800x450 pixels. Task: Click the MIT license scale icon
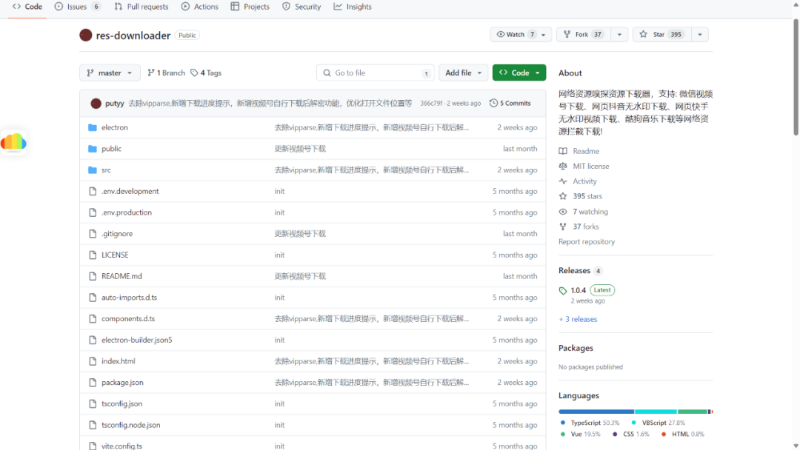(563, 166)
